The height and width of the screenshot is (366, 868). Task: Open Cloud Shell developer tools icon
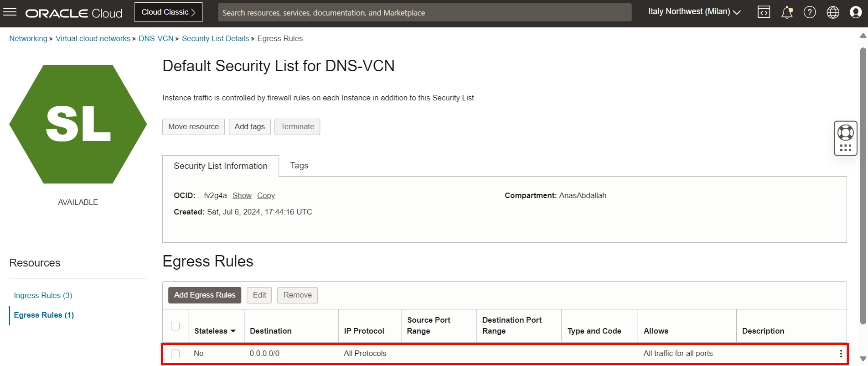(x=764, y=12)
